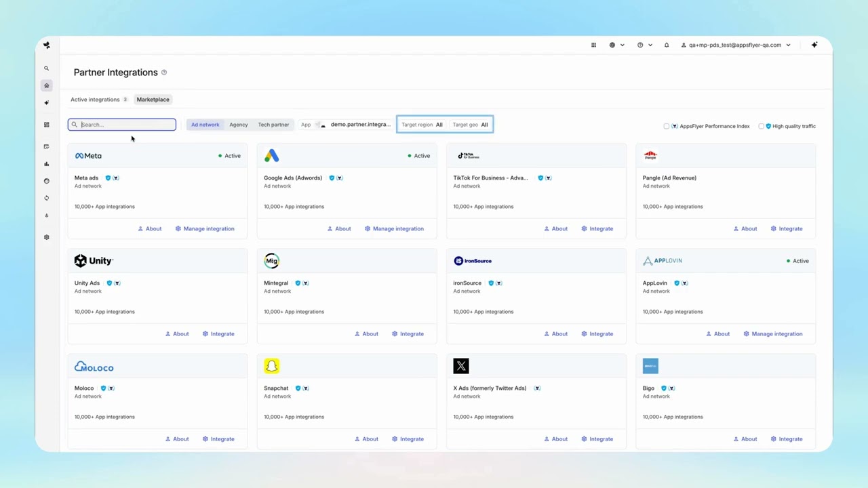868x488 pixels.
Task: Expand the help question-mark dropdown
Action: tap(644, 45)
